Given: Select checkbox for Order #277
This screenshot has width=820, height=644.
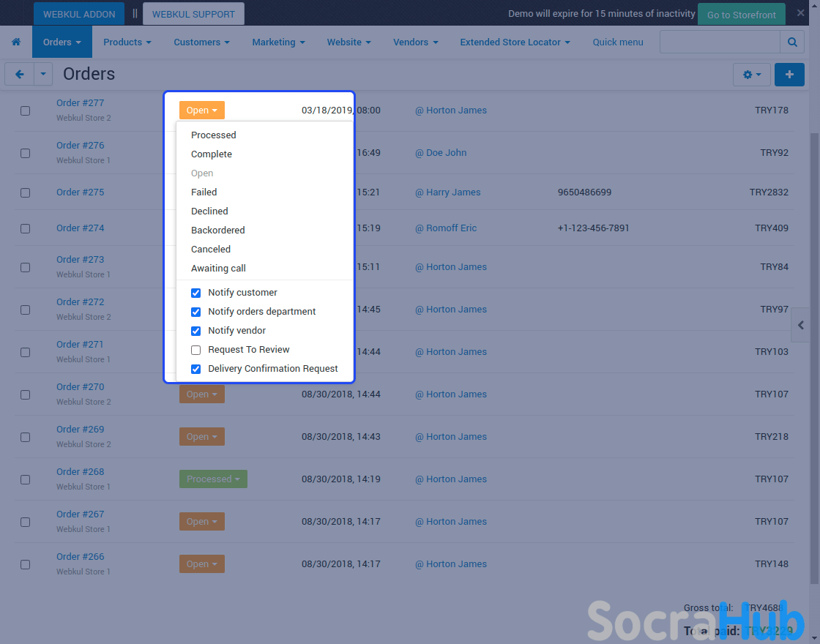Looking at the screenshot, I should pyautogui.click(x=25, y=111).
